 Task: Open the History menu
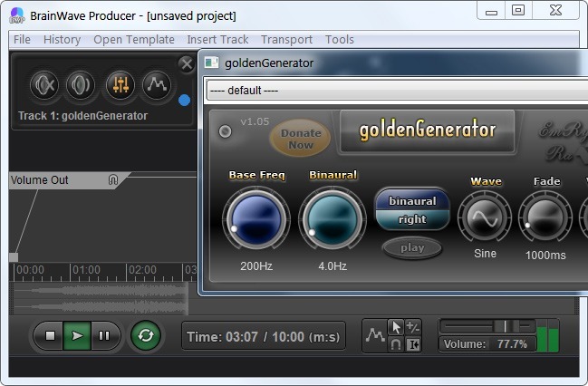click(x=62, y=39)
